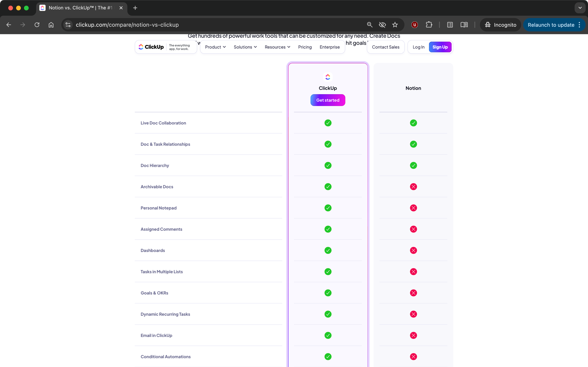Open the zoom magnifier icon in address bar
The height and width of the screenshot is (367, 588).
click(x=370, y=25)
